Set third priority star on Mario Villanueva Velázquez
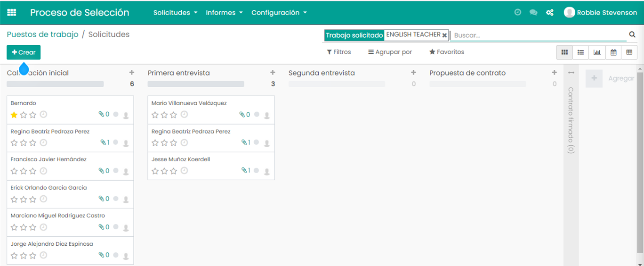This screenshot has width=644, height=266. (x=173, y=115)
